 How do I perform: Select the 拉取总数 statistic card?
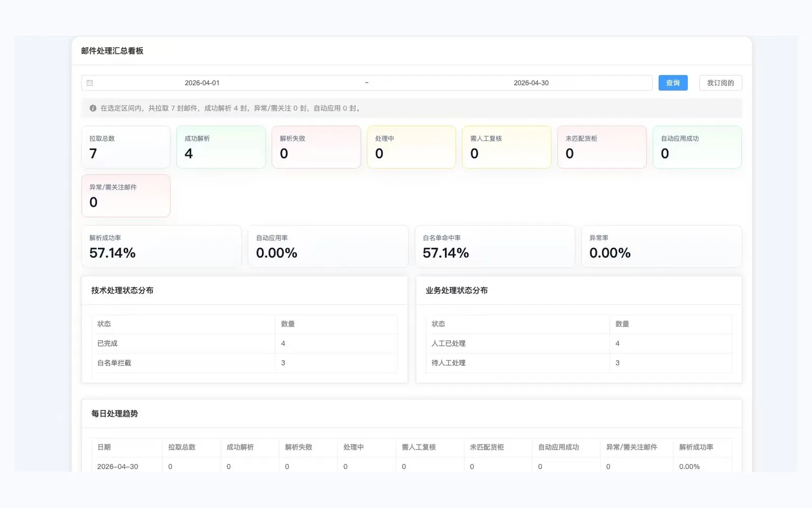point(126,147)
